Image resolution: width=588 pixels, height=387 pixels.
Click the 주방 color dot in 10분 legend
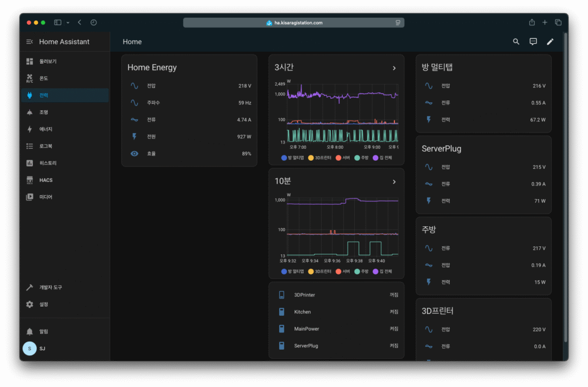(x=357, y=272)
